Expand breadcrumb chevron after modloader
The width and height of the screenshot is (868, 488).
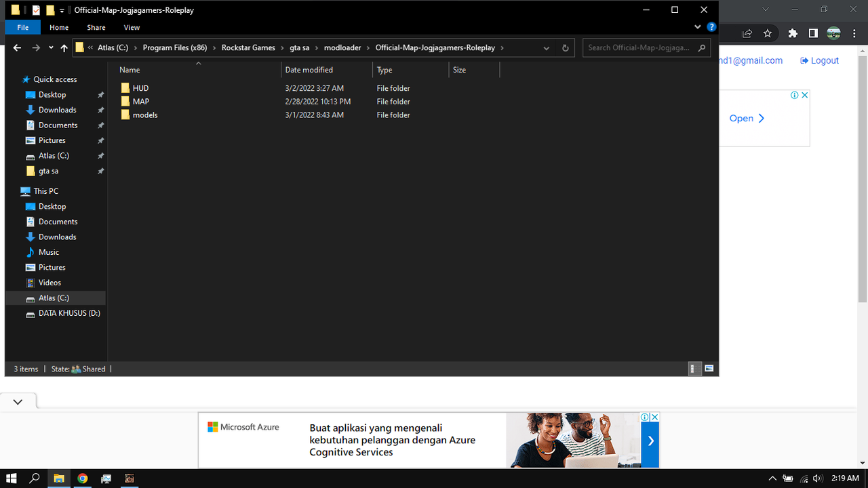pos(369,48)
